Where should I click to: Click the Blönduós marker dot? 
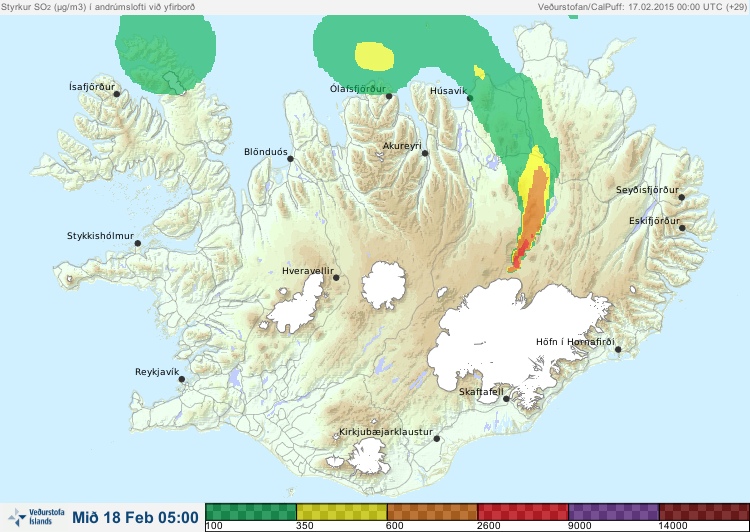click(x=290, y=158)
